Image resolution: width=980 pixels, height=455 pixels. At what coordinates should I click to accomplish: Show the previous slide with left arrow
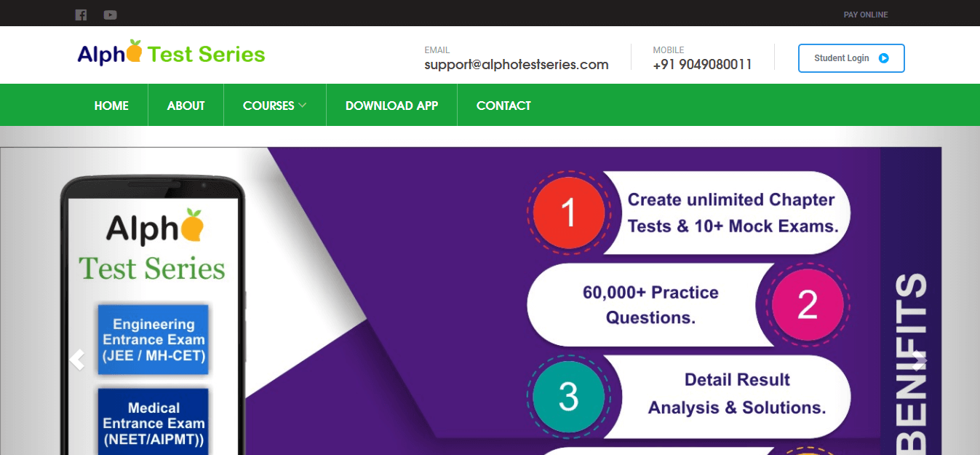tap(77, 359)
